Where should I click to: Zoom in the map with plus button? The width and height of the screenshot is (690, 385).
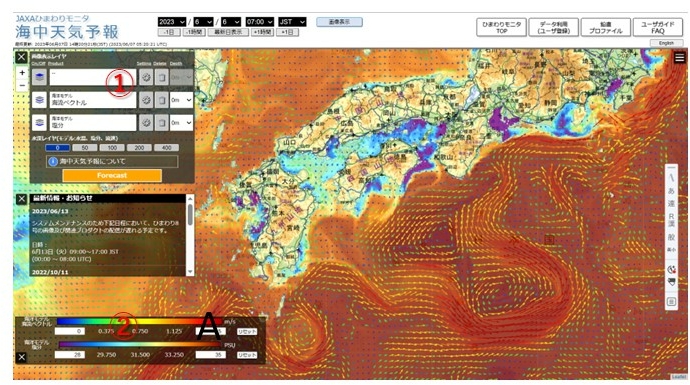(x=22, y=73)
